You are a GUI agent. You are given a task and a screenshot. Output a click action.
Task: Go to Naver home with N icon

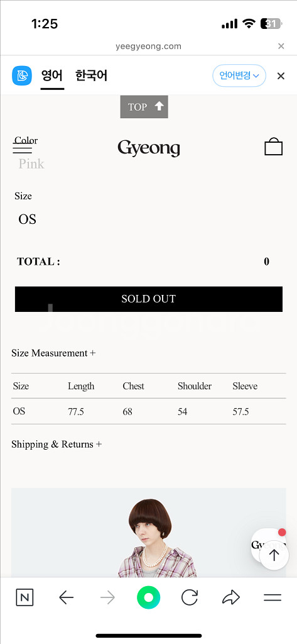[24, 597]
